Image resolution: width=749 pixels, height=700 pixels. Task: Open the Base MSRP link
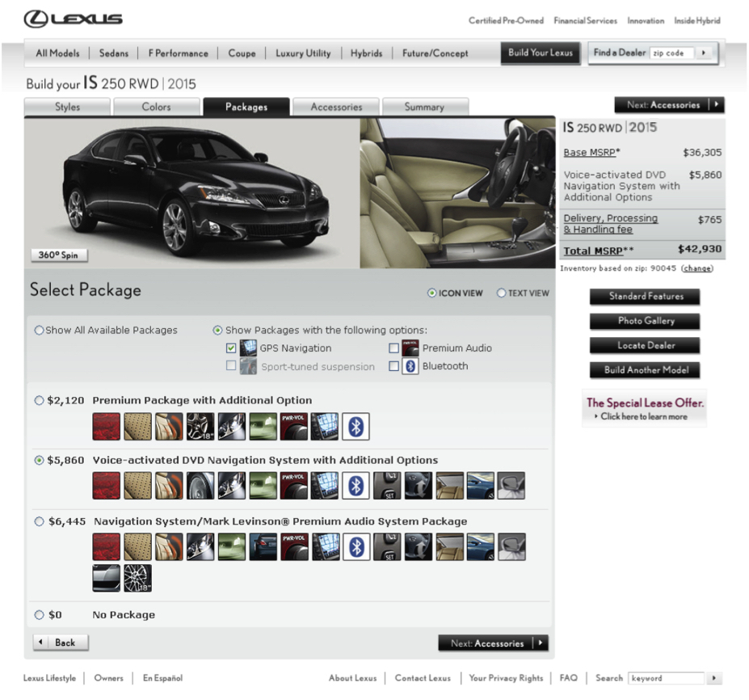click(591, 153)
